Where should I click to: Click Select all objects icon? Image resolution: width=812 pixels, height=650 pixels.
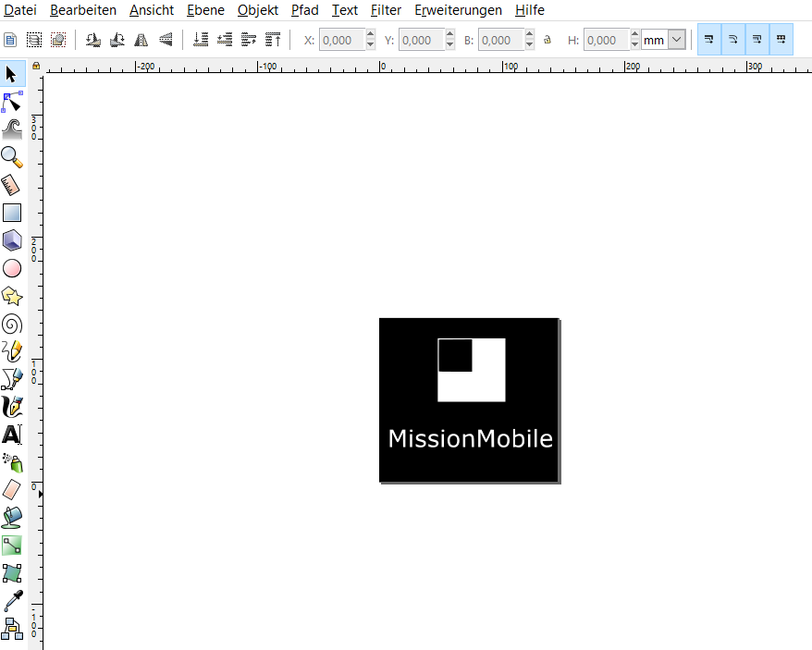(x=10, y=40)
